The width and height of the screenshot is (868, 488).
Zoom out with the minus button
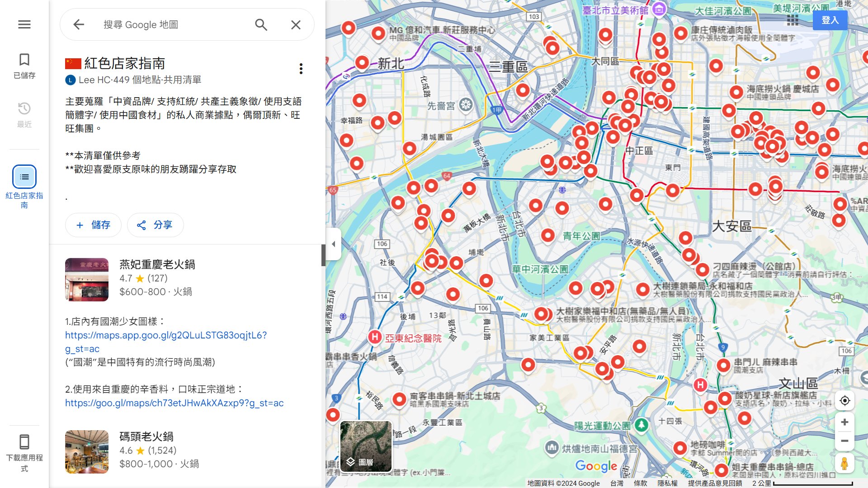[x=844, y=441]
